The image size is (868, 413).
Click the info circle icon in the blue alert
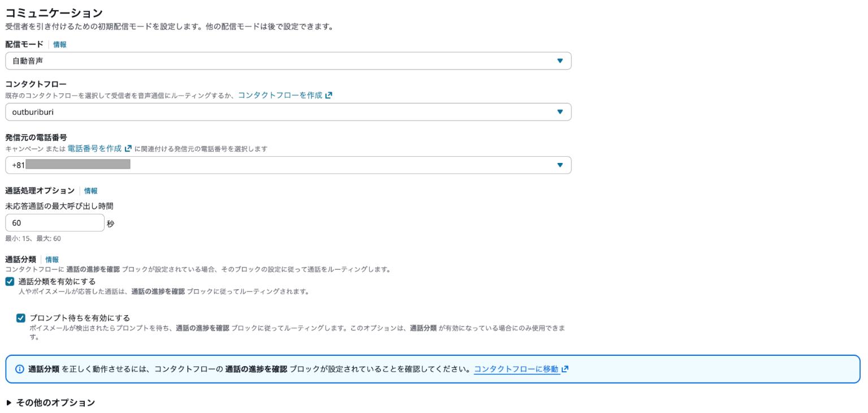point(20,369)
